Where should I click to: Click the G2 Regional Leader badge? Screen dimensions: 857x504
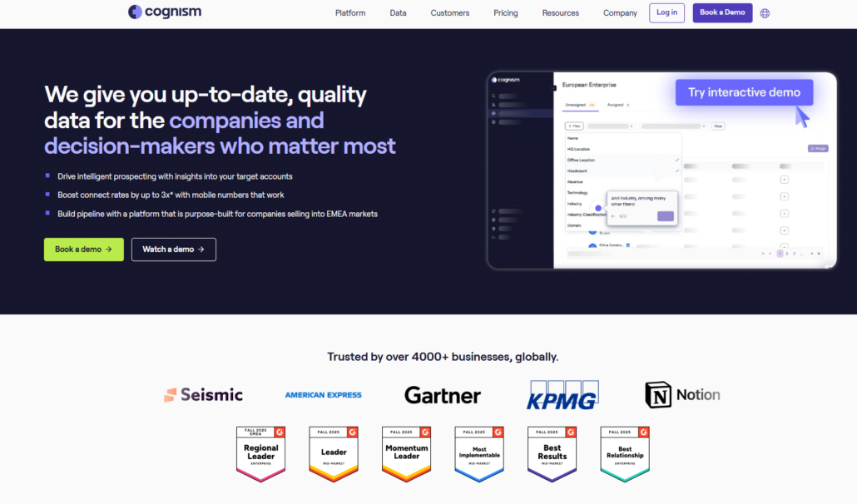(260, 454)
